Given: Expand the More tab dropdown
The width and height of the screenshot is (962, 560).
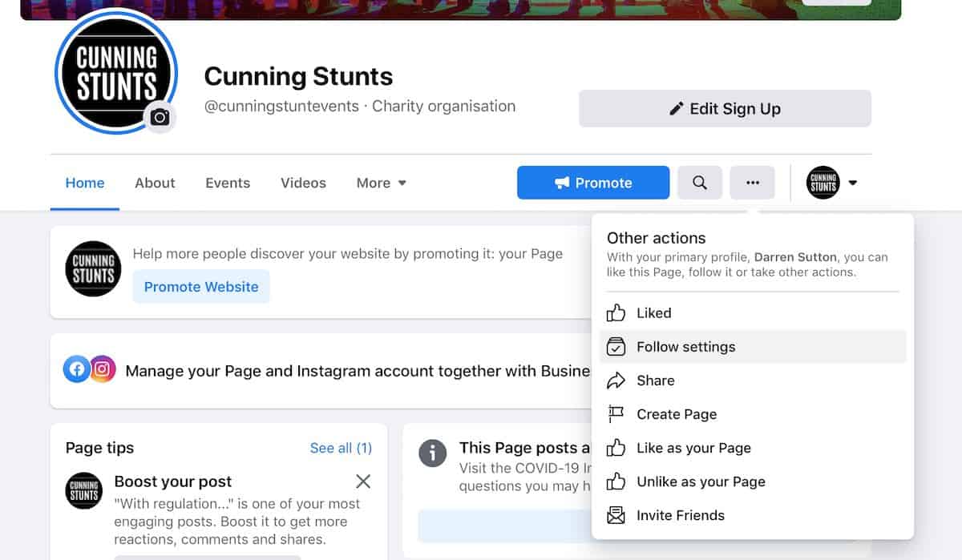Looking at the screenshot, I should pyautogui.click(x=382, y=183).
